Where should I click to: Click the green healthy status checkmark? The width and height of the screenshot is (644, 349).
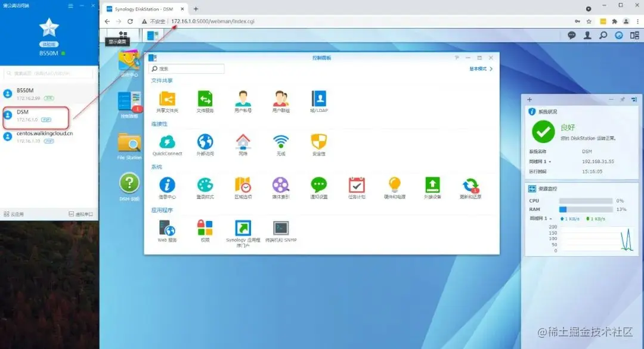click(543, 131)
